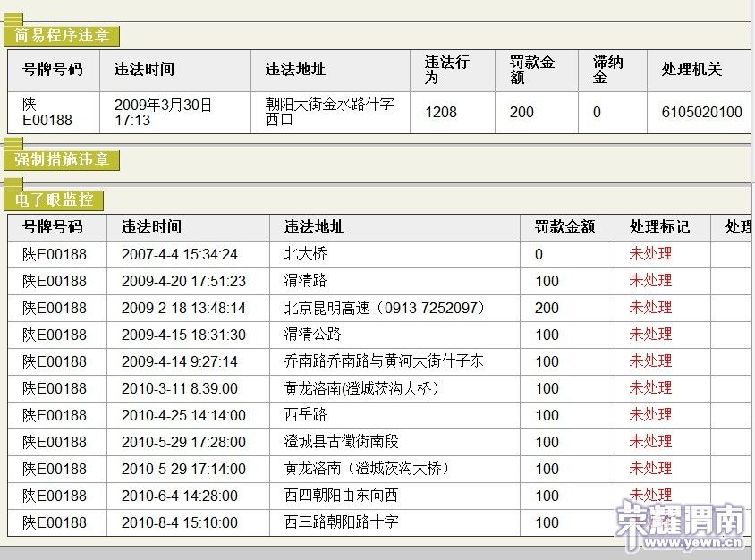755x560 pixels.
Task: Click the small icon above 简易程序违章
Action: 13,20
